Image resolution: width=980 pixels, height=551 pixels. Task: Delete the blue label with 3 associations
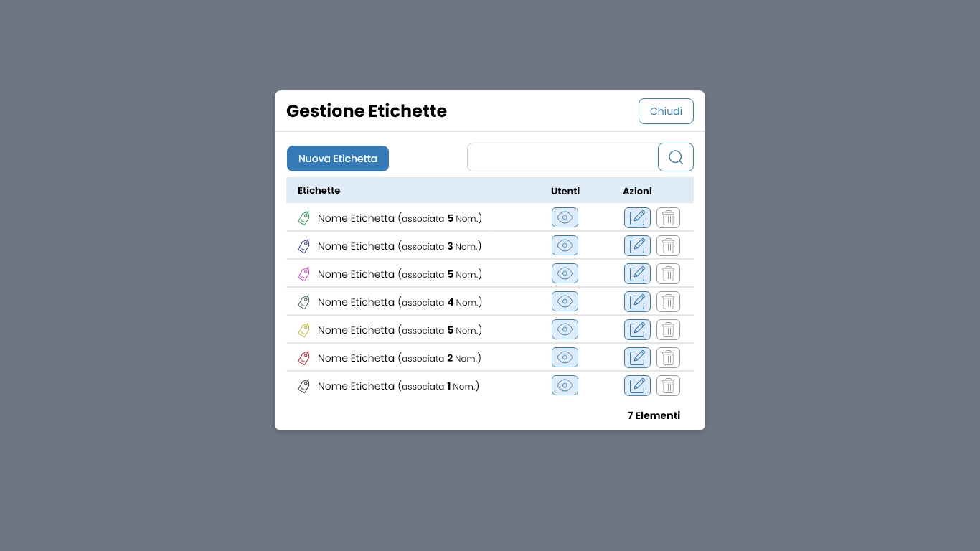click(668, 245)
